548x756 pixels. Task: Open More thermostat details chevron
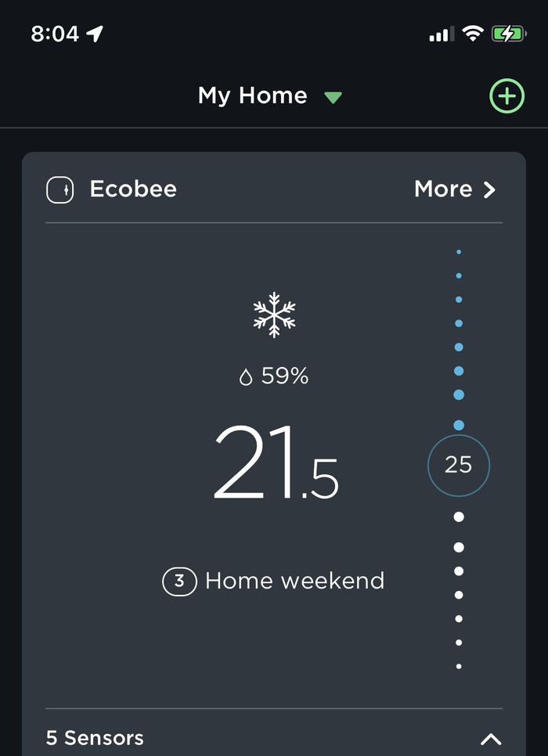tap(489, 190)
